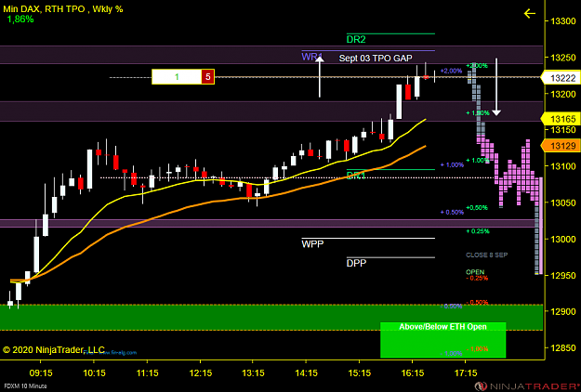Select the DPP pivot label
The height and width of the screenshot is (392, 581).
point(356,263)
